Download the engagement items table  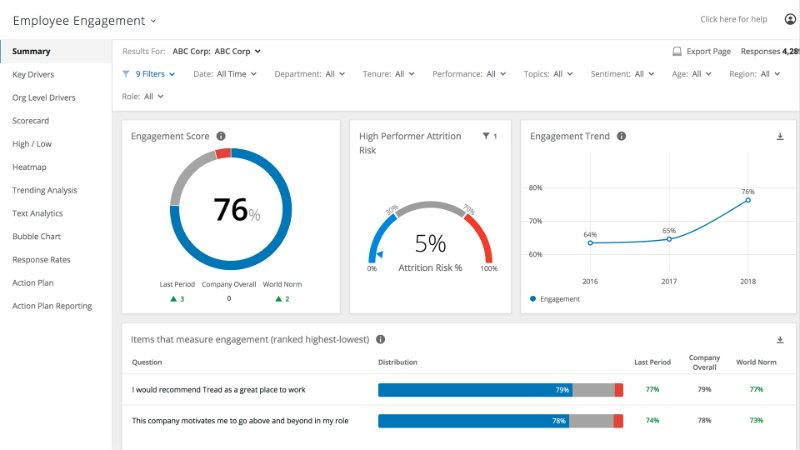780,340
